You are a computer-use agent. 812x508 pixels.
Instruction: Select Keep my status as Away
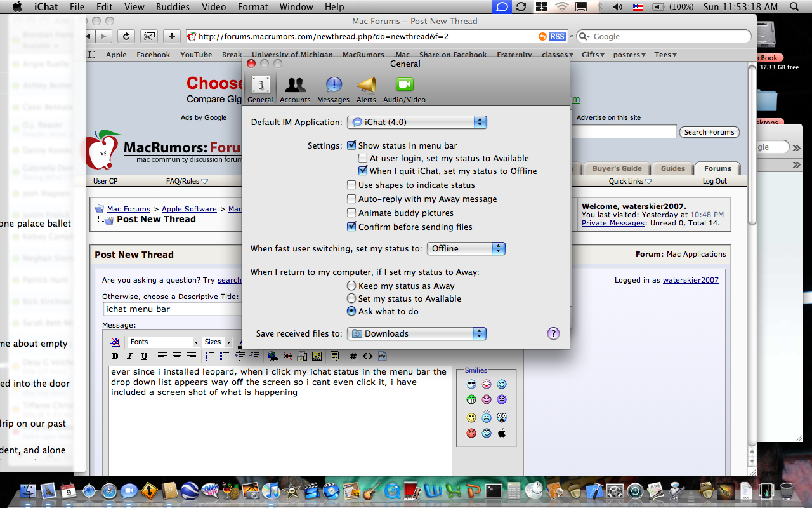[x=351, y=286]
